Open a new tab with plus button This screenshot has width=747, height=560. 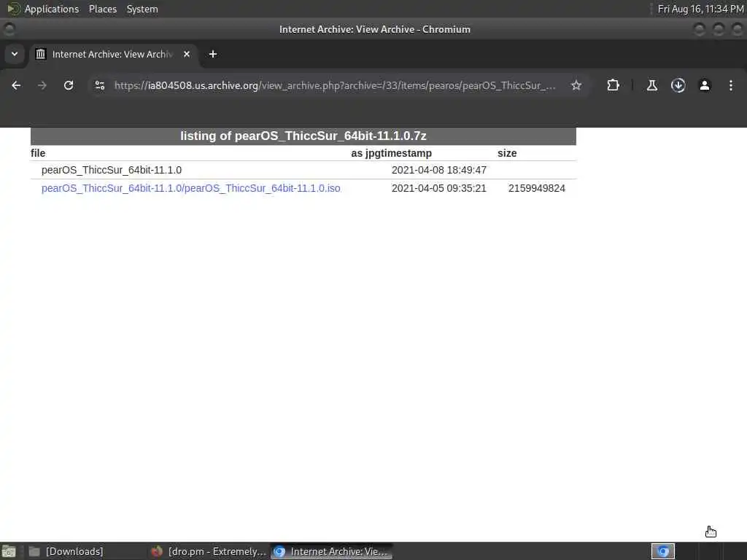coord(213,54)
